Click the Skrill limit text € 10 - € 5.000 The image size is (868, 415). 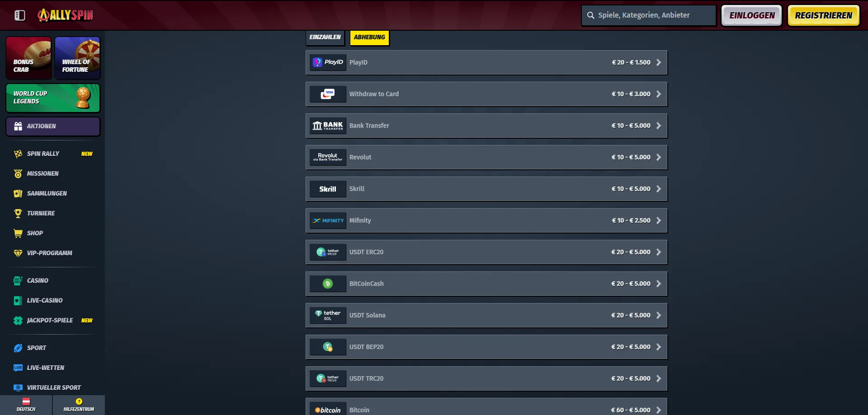click(631, 189)
